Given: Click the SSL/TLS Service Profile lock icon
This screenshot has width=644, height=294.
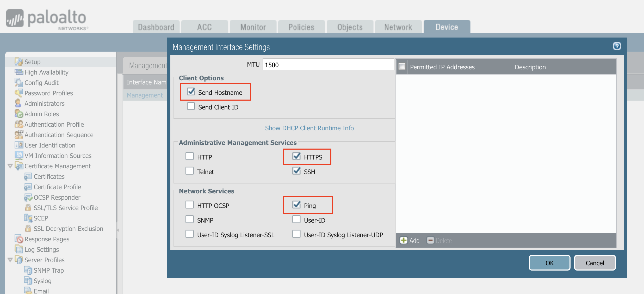Looking at the screenshot, I should (28, 207).
